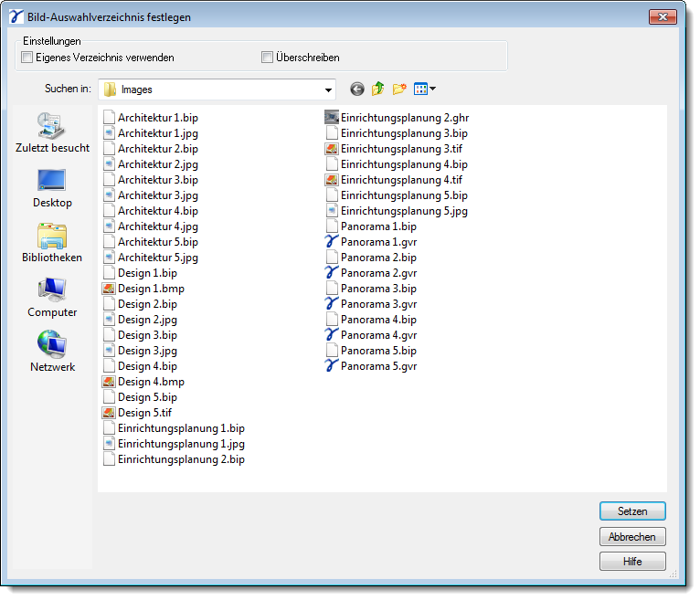Go back using the toolbar back arrow

point(356,89)
